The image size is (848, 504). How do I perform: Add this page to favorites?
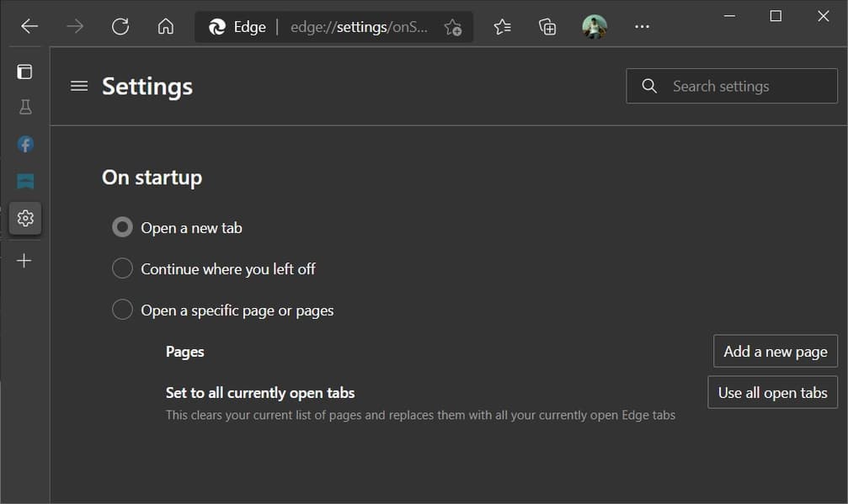click(452, 27)
